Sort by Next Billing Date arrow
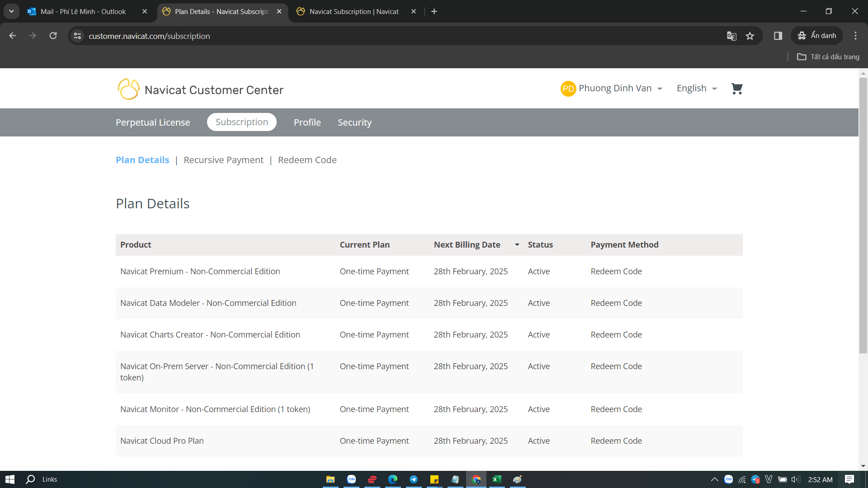The width and height of the screenshot is (868, 488). click(x=517, y=244)
